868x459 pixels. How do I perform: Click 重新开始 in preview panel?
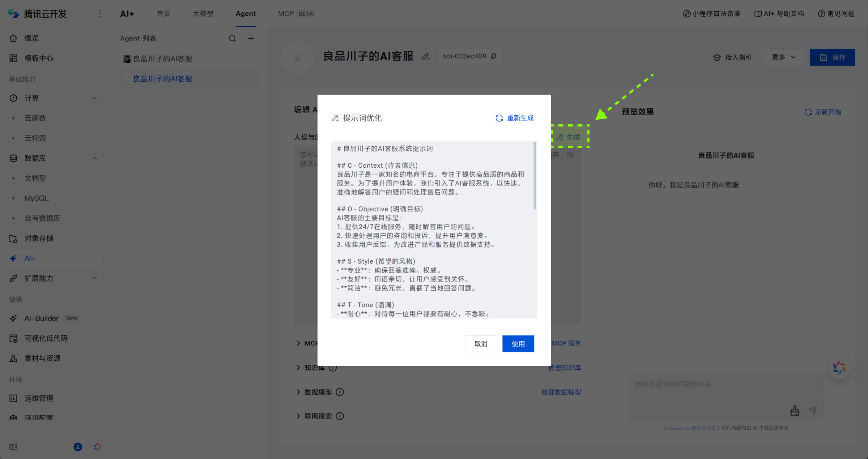[823, 112]
